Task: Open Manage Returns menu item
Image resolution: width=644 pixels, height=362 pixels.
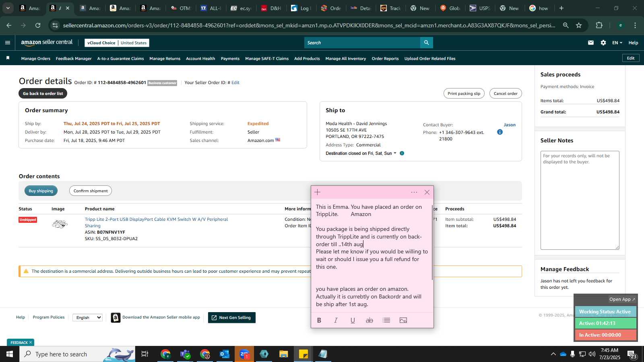Action: (x=165, y=58)
